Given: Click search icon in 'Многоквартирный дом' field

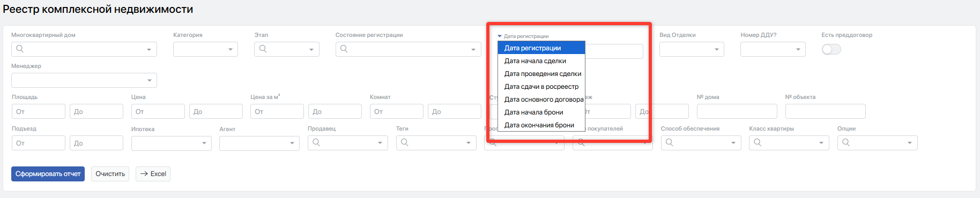Looking at the screenshot, I should click(20, 49).
